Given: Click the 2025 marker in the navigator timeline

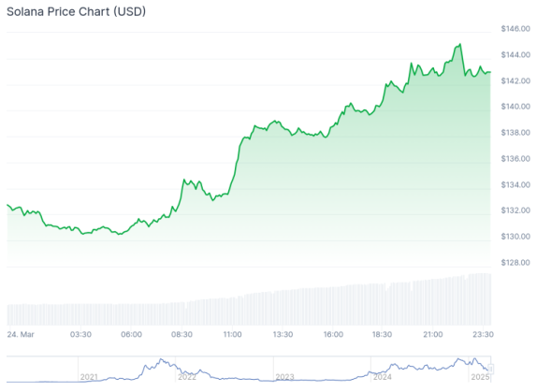Looking at the screenshot, I should (x=480, y=377).
